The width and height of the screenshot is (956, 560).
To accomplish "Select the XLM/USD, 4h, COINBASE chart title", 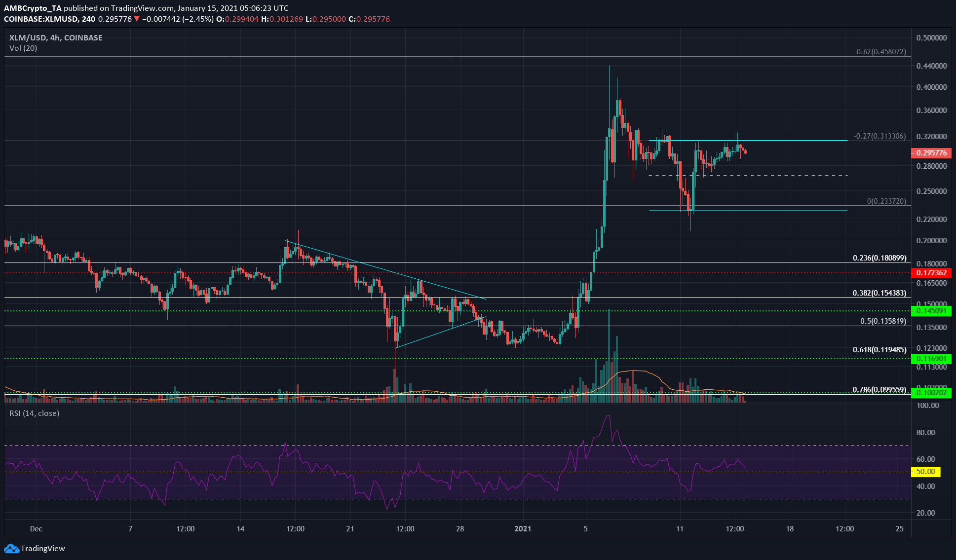I will (x=56, y=37).
